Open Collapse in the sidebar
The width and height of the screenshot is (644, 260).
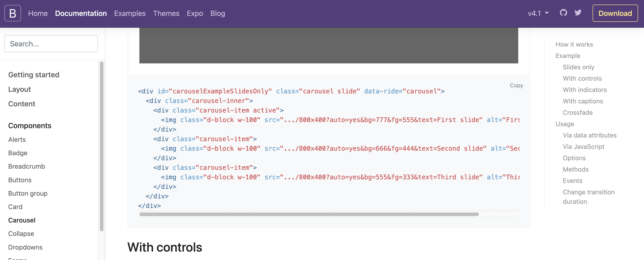(21, 234)
